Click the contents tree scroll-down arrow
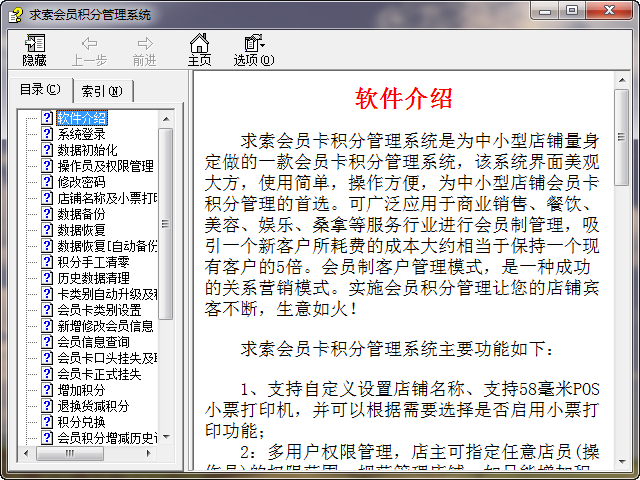Image resolution: width=640 pixels, height=480 pixels. click(x=166, y=437)
